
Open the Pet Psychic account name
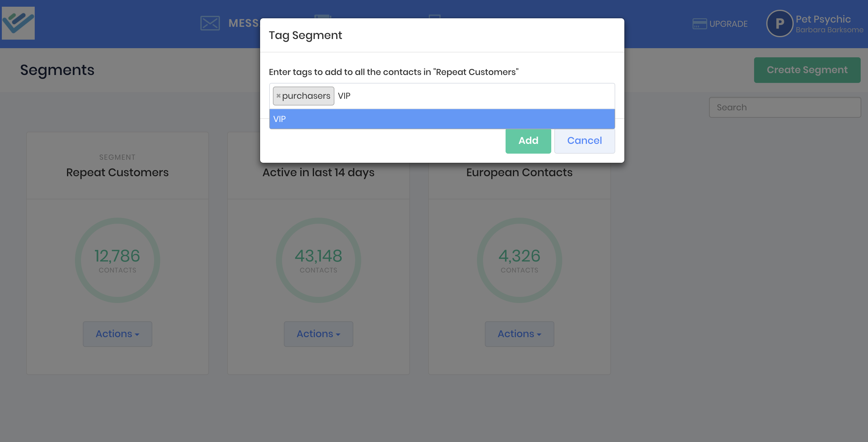coord(823,19)
